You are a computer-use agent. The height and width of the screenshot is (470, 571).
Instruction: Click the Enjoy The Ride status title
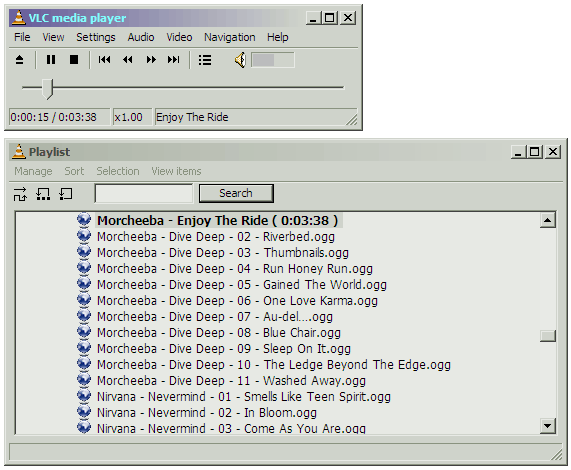(192, 117)
